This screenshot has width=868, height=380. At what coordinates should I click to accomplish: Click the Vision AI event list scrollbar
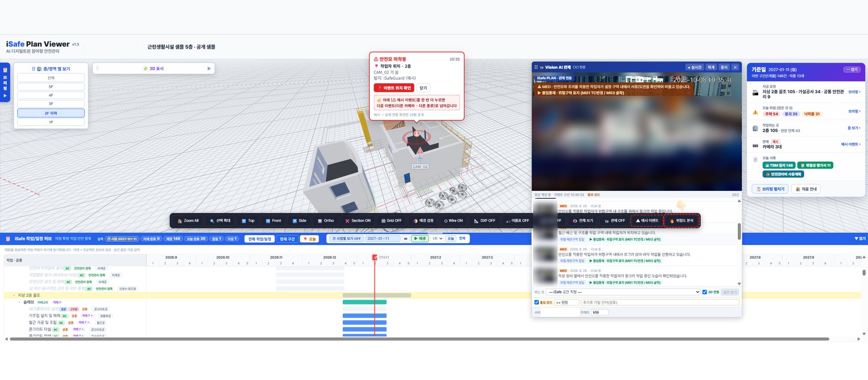tap(739, 232)
